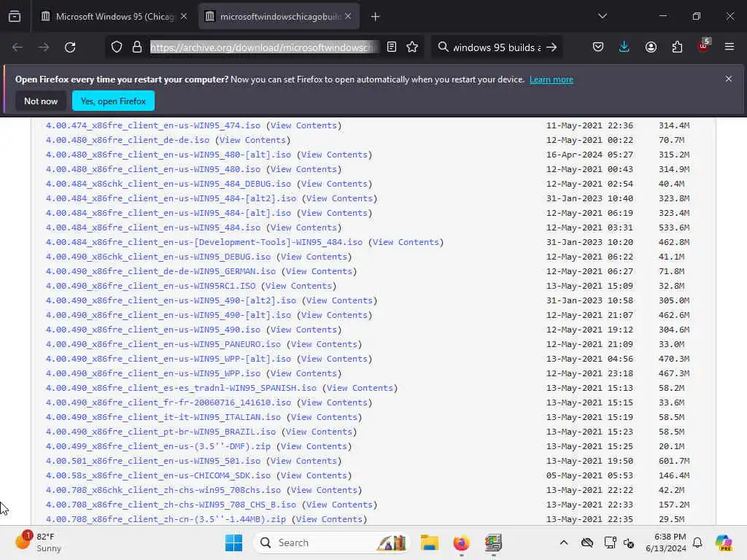Click the uBlock extension icon with badge
Screen dimensions: 747x560
tap(704, 46)
